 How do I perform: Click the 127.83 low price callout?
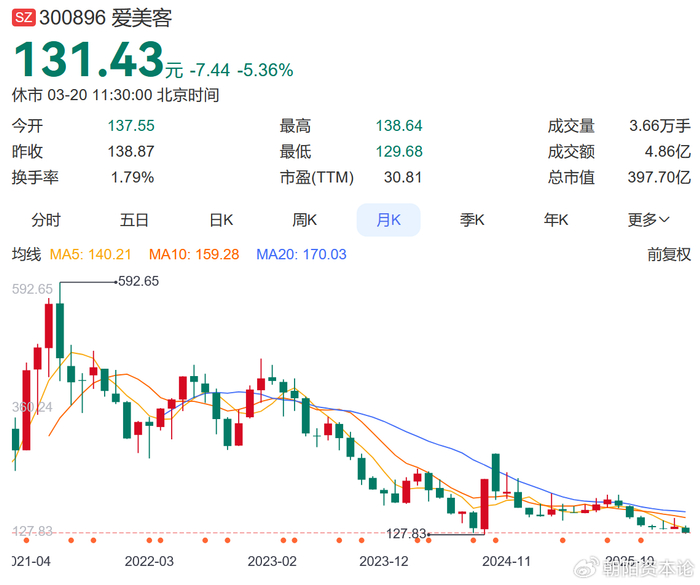[406, 534]
